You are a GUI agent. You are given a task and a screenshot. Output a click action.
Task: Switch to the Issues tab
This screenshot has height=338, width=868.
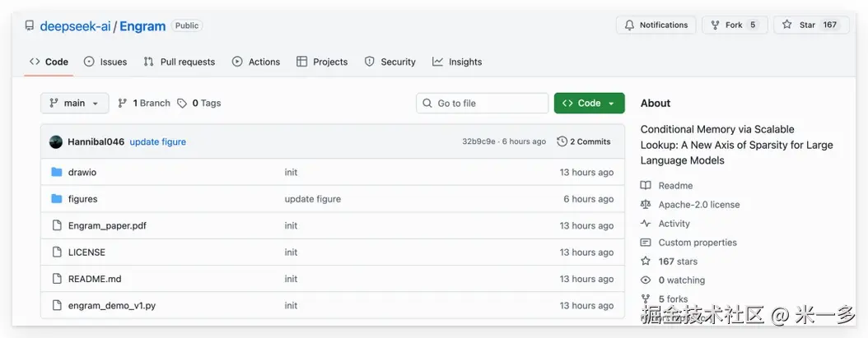point(105,62)
